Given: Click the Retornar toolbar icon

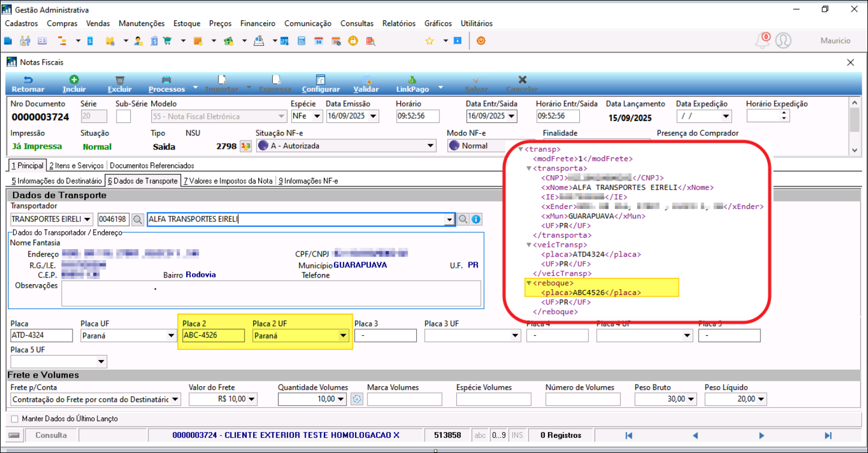Looking at the screenshot, I should [28, 80].
